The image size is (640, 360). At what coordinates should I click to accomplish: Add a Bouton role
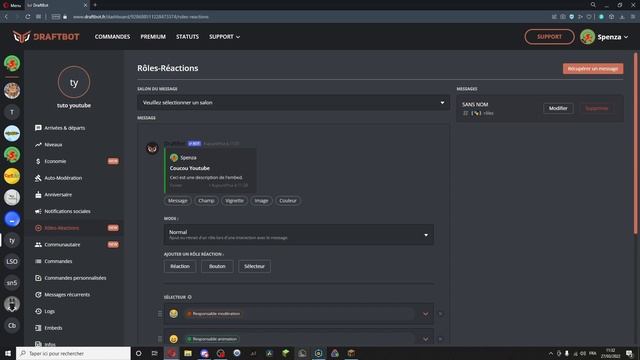pos(217,266)
